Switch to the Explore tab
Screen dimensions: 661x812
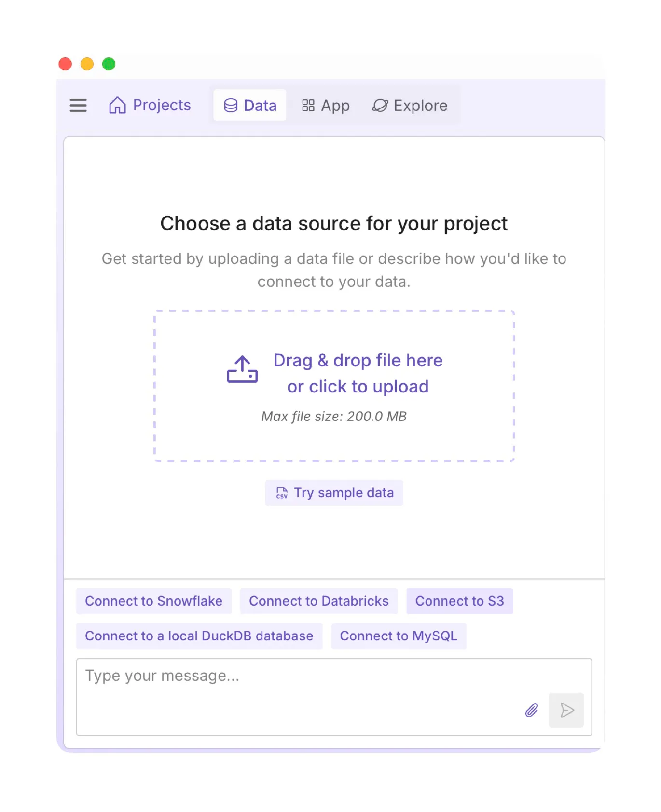click(x=410, y=105)
